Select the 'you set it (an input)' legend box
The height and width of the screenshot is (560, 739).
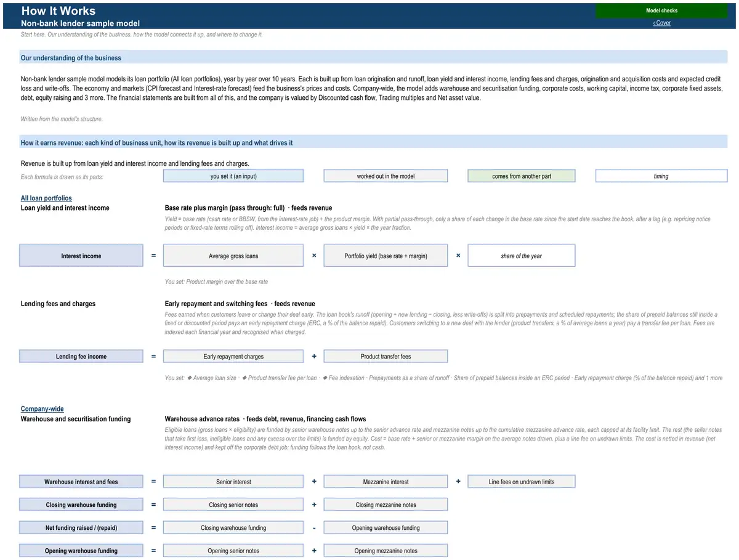[x=233, y=176]
